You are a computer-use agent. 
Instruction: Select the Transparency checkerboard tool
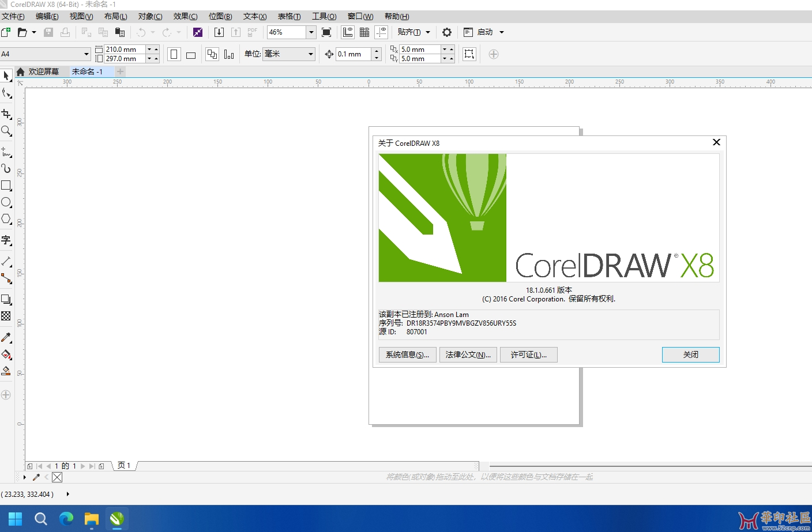(6, 316)
